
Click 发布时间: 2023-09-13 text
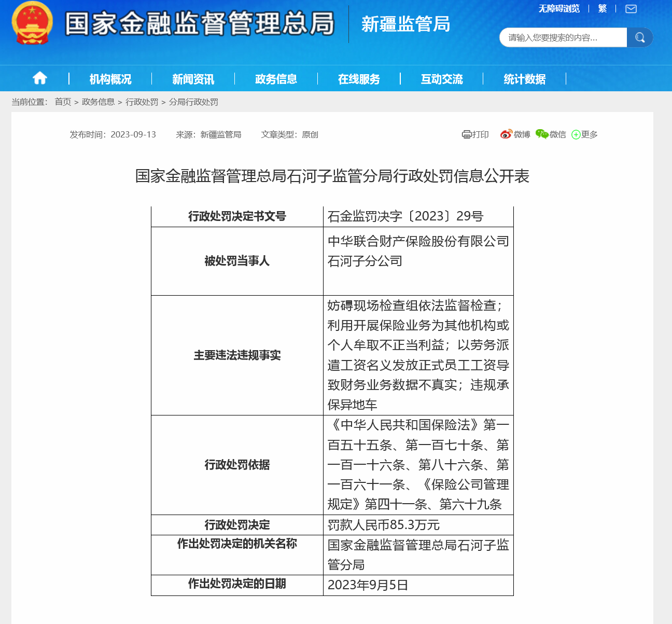[x=113, y=134]
